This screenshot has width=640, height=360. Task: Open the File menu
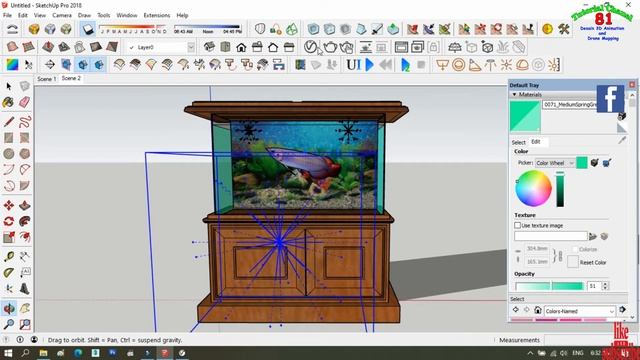tap(7, 15)
